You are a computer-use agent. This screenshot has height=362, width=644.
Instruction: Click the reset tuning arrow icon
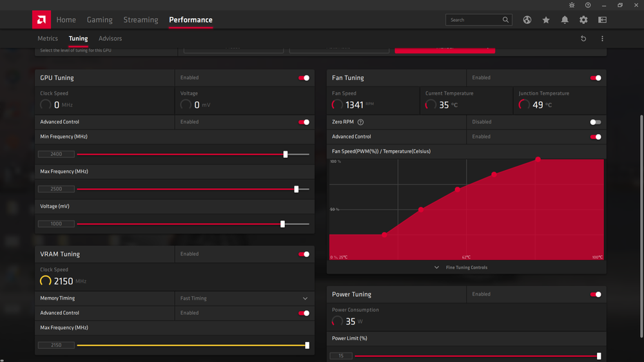(x=583, y=39)
